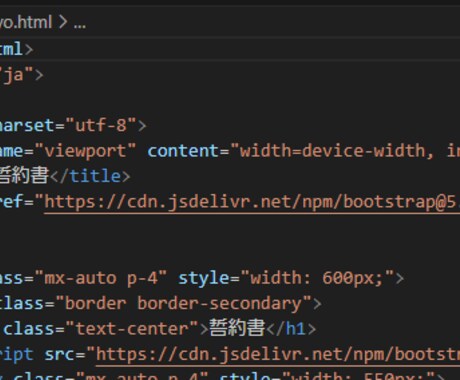460x380 pixels.
Task: Follow the bootstrap@5 href CDN link
Action: tap(252, 202)
